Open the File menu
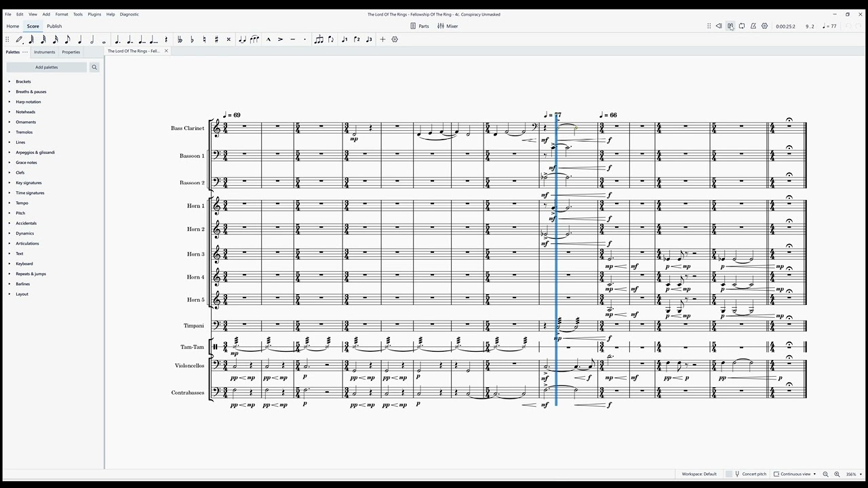 [x=8, y=14]
